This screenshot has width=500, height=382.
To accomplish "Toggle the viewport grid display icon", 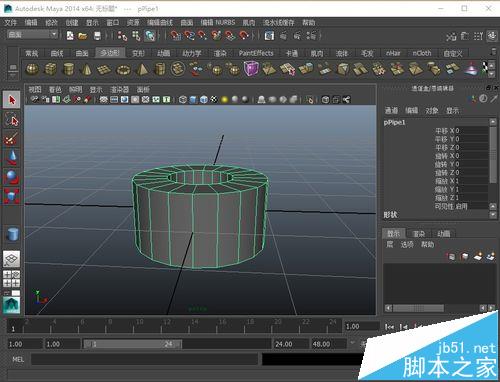I will (x=104, y=99).
